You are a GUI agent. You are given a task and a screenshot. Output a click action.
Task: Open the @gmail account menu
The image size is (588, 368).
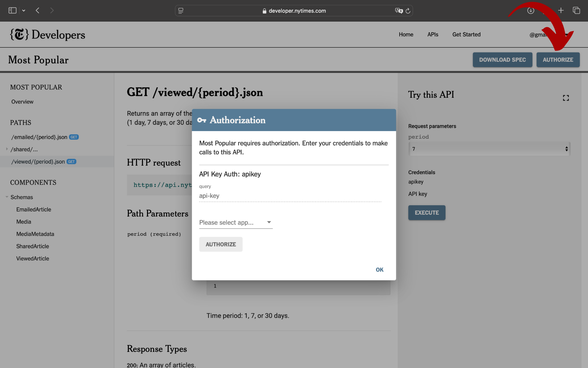[x=548, y=35]
